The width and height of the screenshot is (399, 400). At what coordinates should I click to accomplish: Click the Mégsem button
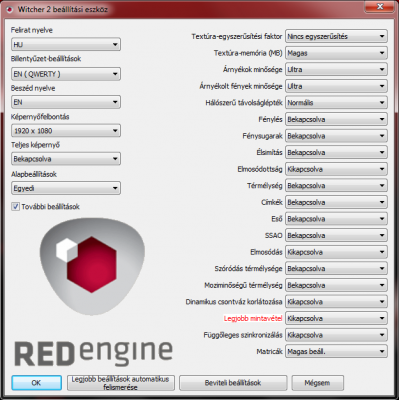click(x=317, y=383)
